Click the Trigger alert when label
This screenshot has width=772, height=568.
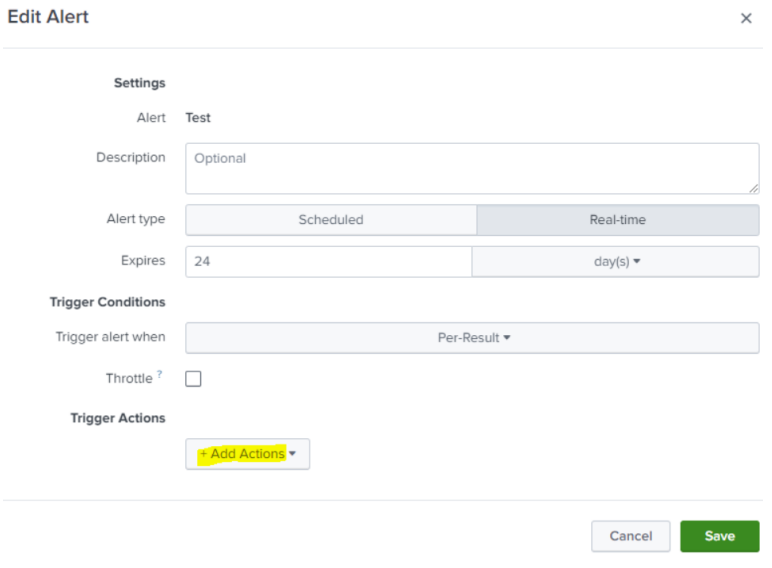tap(110, 337)
